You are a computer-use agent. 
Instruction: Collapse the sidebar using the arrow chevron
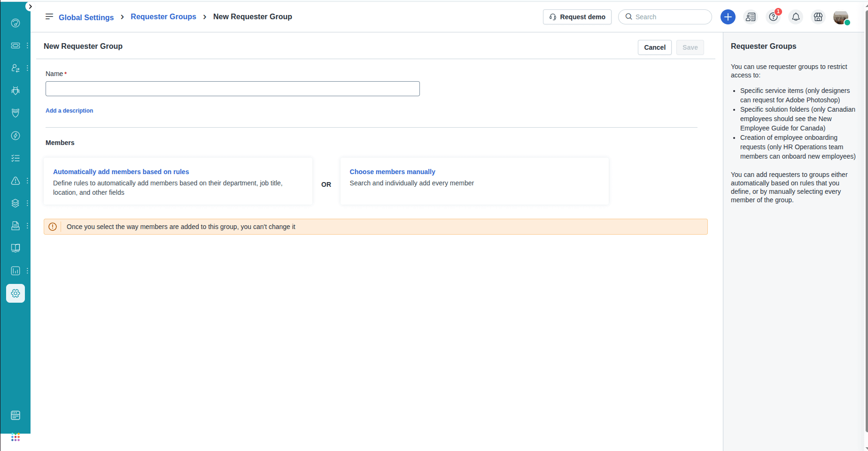pos(30,7)
